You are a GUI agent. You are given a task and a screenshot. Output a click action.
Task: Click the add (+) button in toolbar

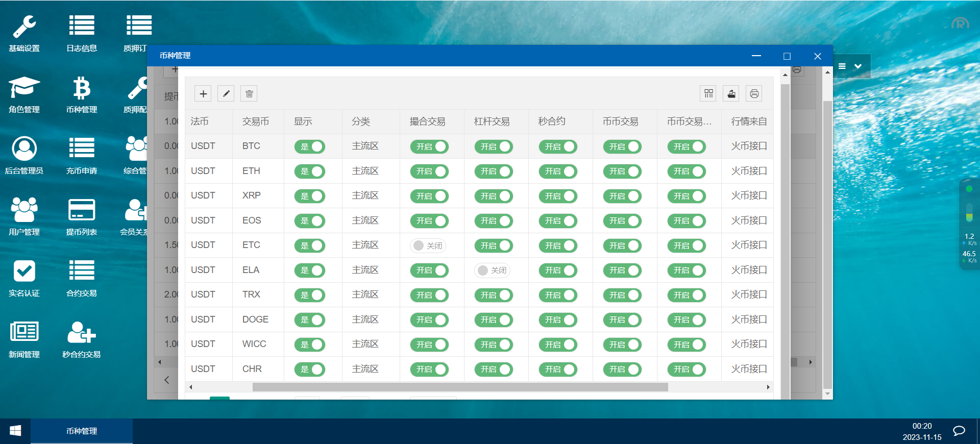203,93
